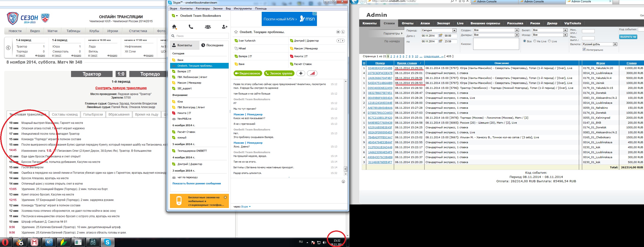Mark conversation as favorite with star

tap(236, 32)
